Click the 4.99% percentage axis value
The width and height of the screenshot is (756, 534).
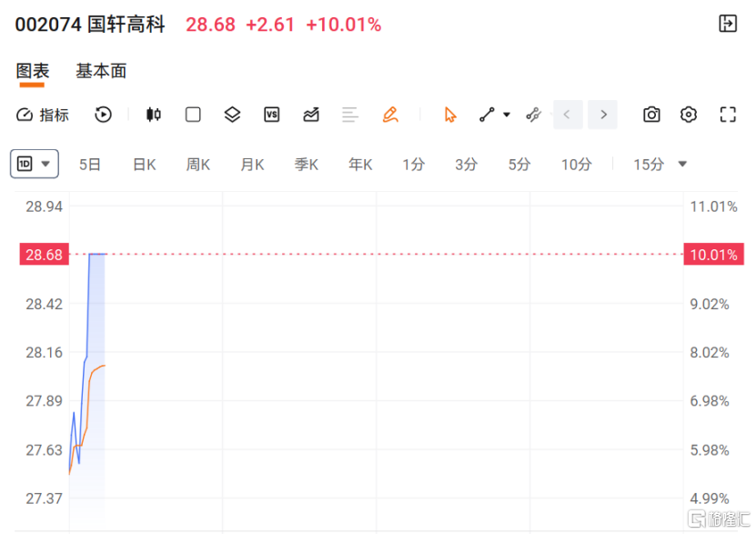710,498
